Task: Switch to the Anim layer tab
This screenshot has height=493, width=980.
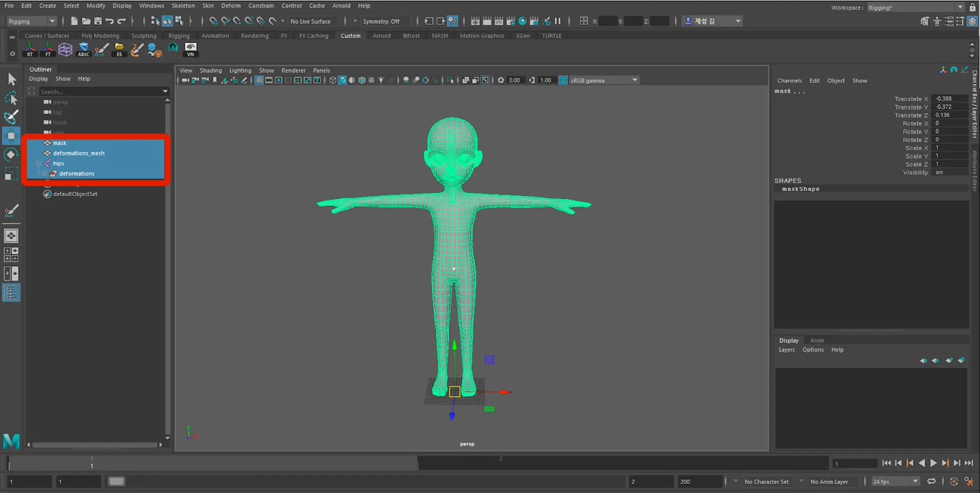Action: [x=817, y=340]
